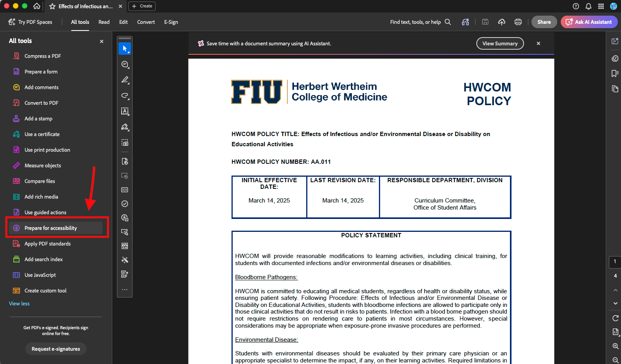This screenshot has width=621, height=364.
Task: Zoom out with magnifier minus icon
Action: 616,360
